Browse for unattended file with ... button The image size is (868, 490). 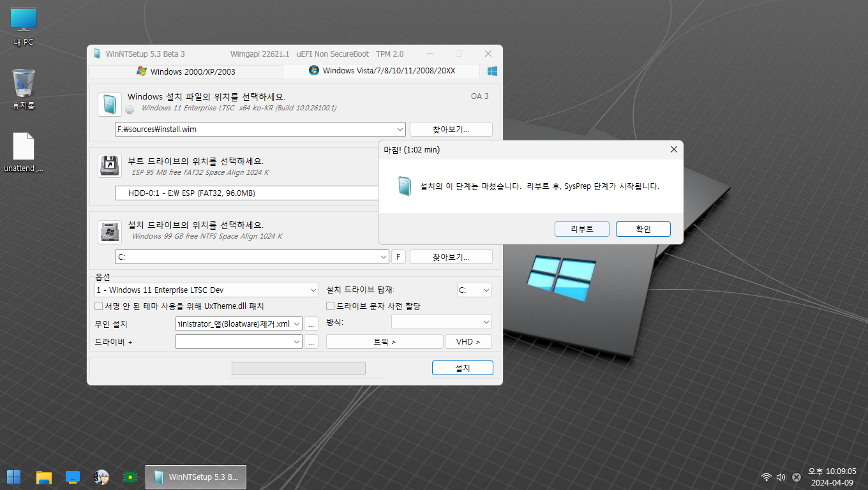tap(311, 324)
